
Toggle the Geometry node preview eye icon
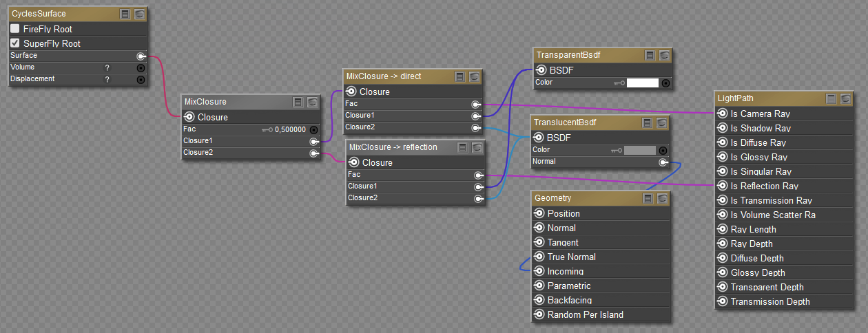(663, 198)
